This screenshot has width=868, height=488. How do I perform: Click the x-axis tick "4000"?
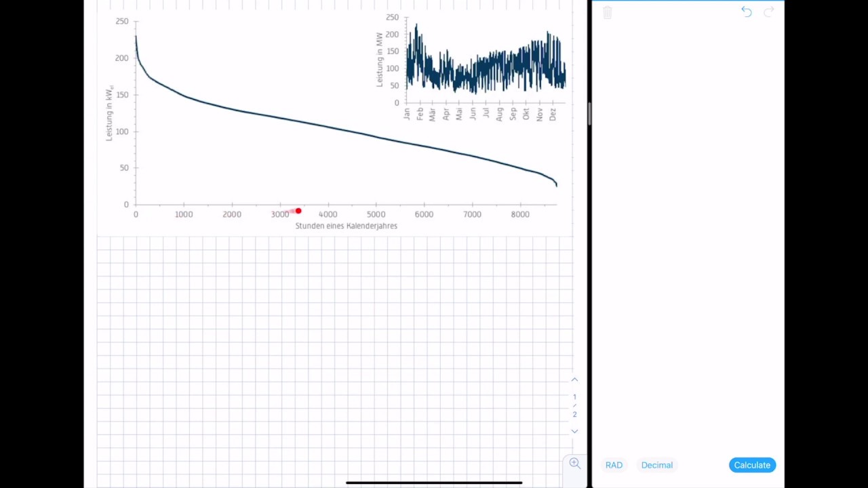coord(328,214)
